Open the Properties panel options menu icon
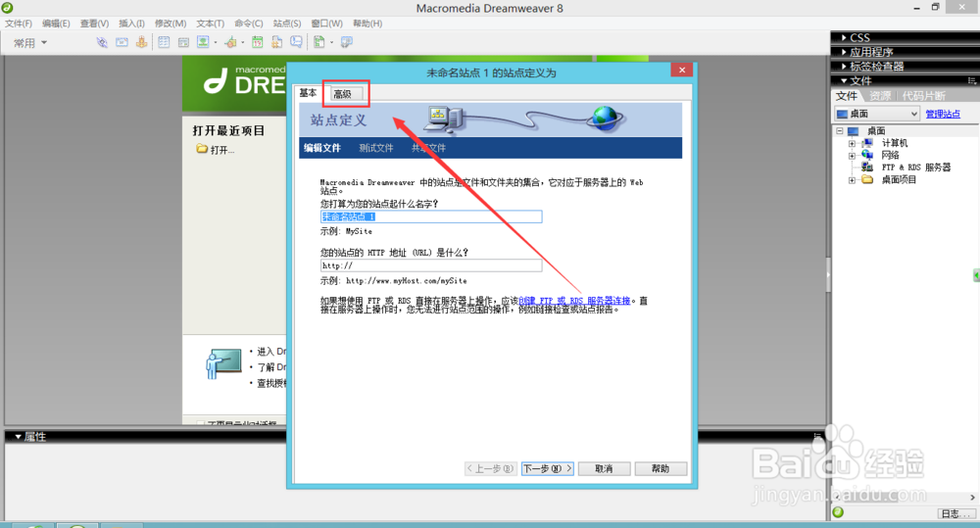 click(x=817, y=436)
